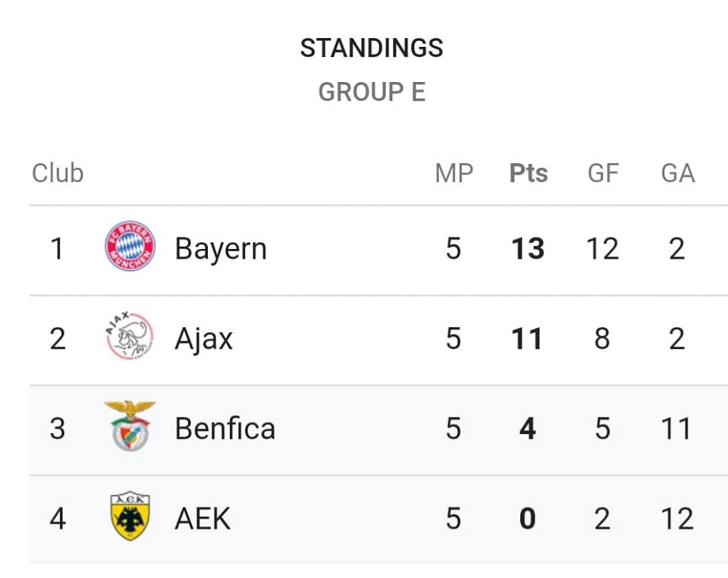Open the Ajax team name link
Viewport: 728px width, 578px height.
tap(203, 339)
